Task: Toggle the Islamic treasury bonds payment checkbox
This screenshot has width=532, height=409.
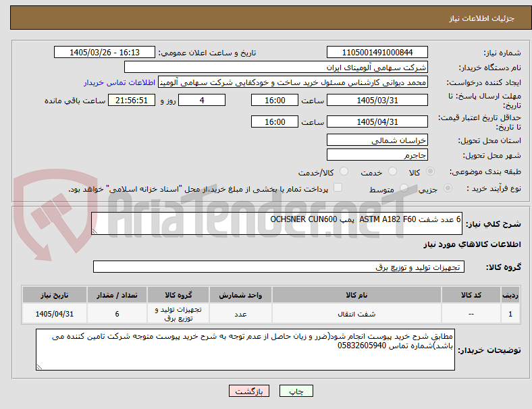Action: coord(338,188)
